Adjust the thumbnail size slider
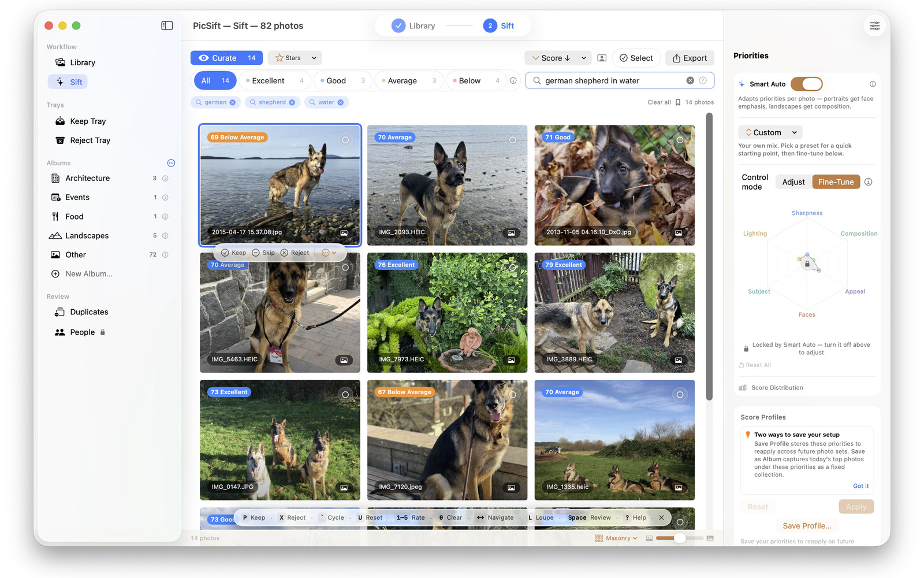The width and height of the screenshot is (924, 578). click(680, 538)
